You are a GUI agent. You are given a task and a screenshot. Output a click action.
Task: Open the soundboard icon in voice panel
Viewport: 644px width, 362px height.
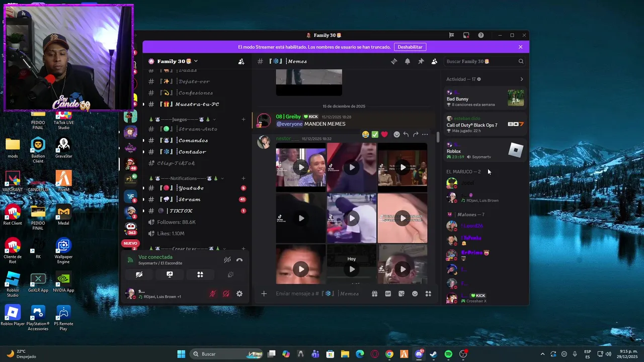pos(230,275)
